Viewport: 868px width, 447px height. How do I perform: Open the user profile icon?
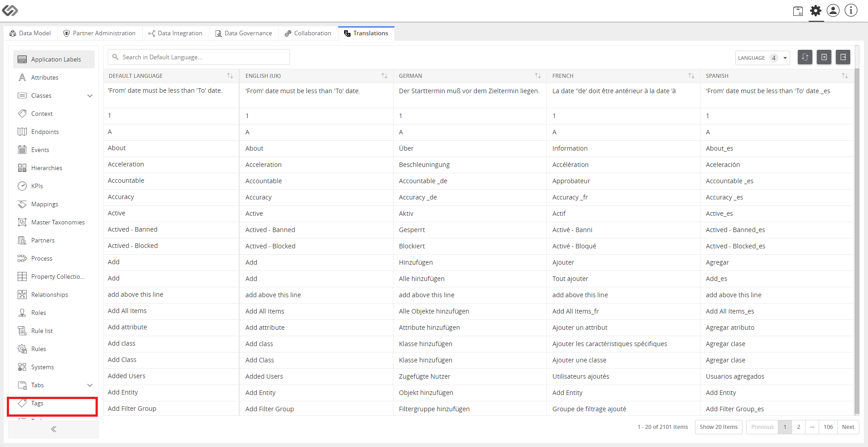833,10
